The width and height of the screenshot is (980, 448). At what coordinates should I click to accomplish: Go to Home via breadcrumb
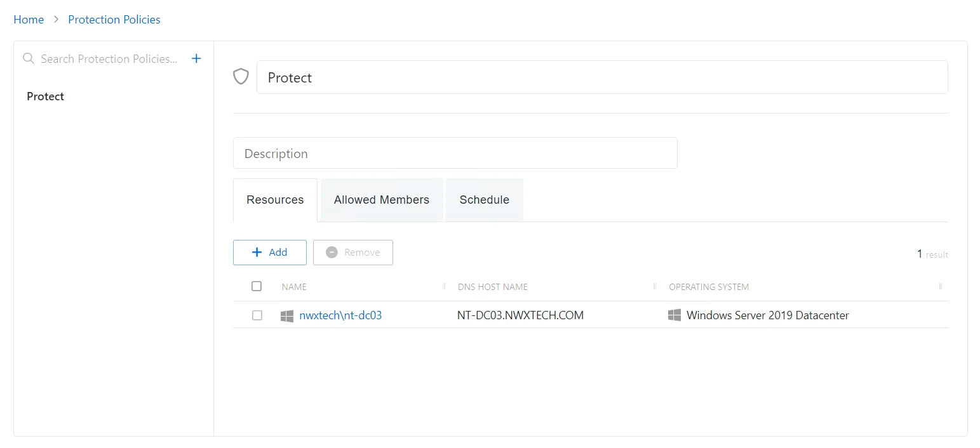[x=29, y=20]
